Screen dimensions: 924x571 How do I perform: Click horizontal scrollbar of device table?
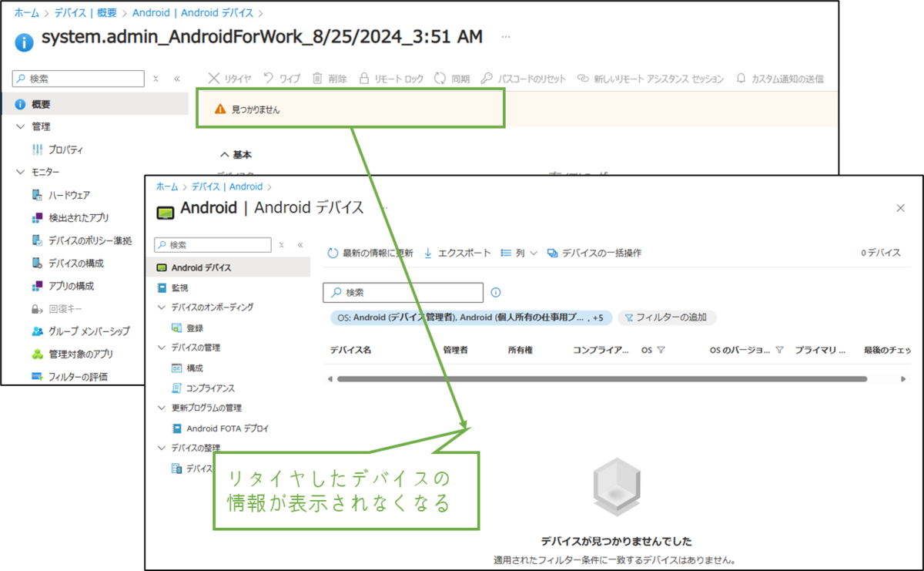pyautogui.click(x=602, y=379)
